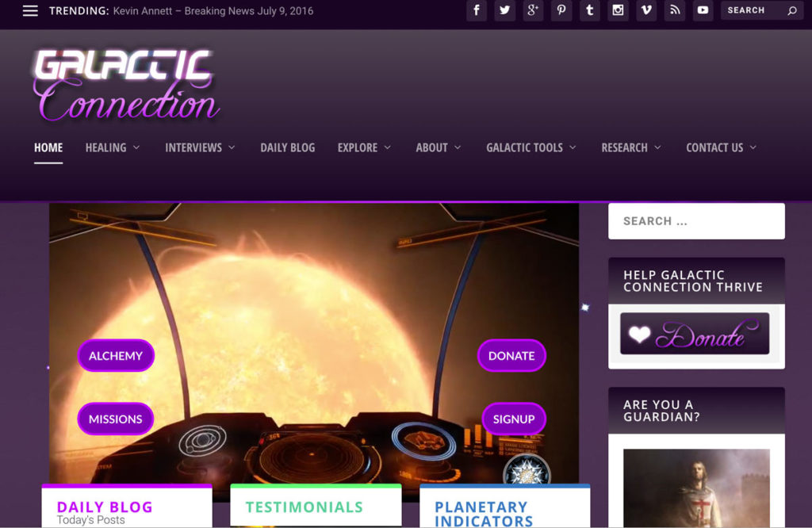Viewport: 812px width, 528px height.
Task: Open the Pinterest icon
Action: 561,10
